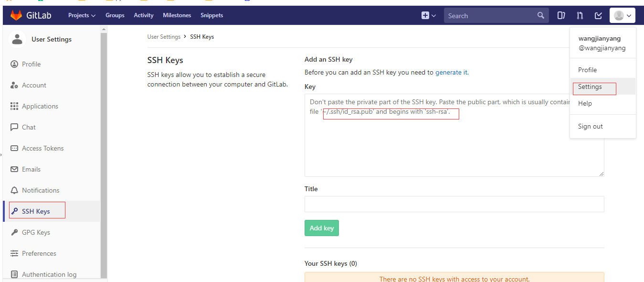Open the todos checkmark icon
Screen dimensions: 644x282
point(598,15)
